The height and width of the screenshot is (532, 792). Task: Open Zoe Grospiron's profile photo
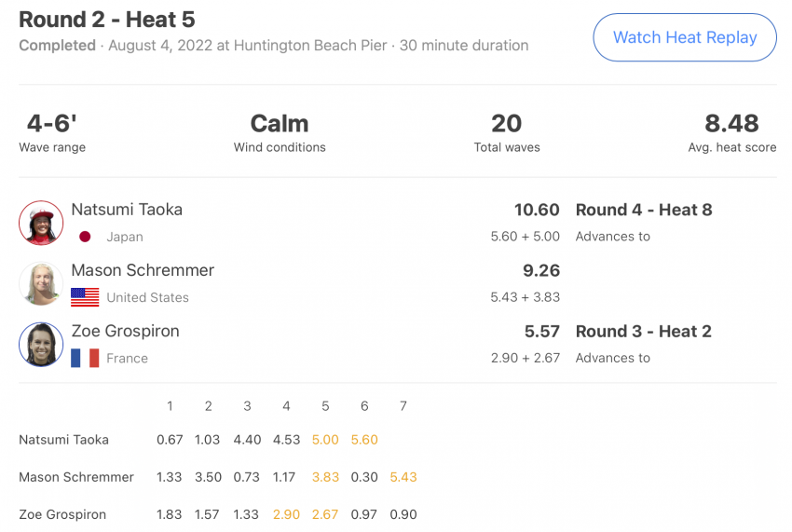click(x=41, y=344)
